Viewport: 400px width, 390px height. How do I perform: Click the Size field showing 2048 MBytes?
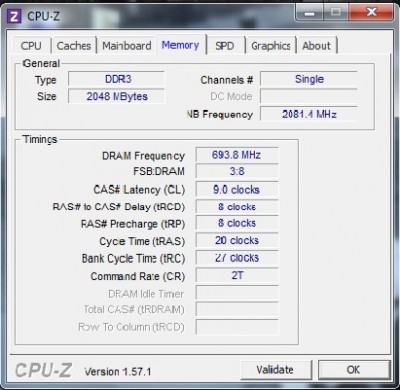click(117, 96)
